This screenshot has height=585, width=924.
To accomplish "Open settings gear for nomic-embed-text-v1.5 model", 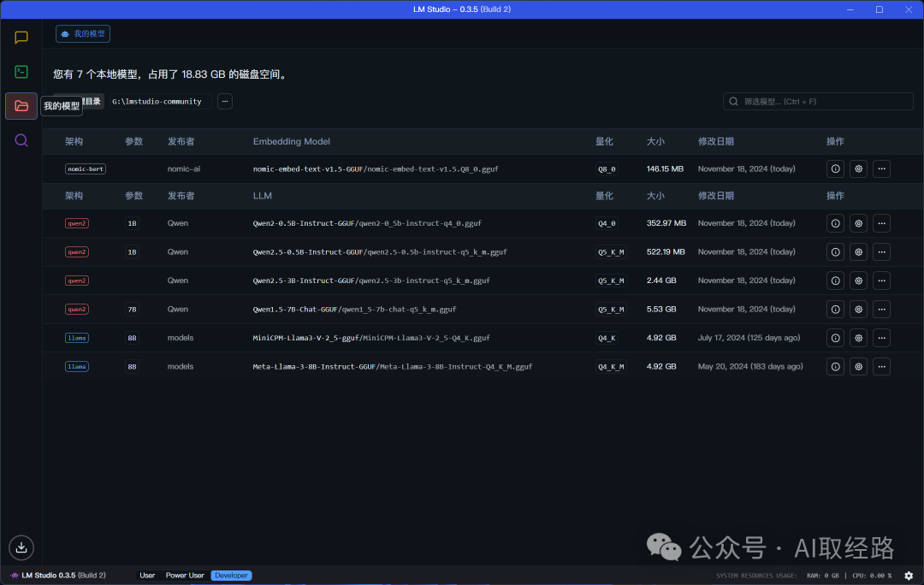I will click(x=859, y=169).
